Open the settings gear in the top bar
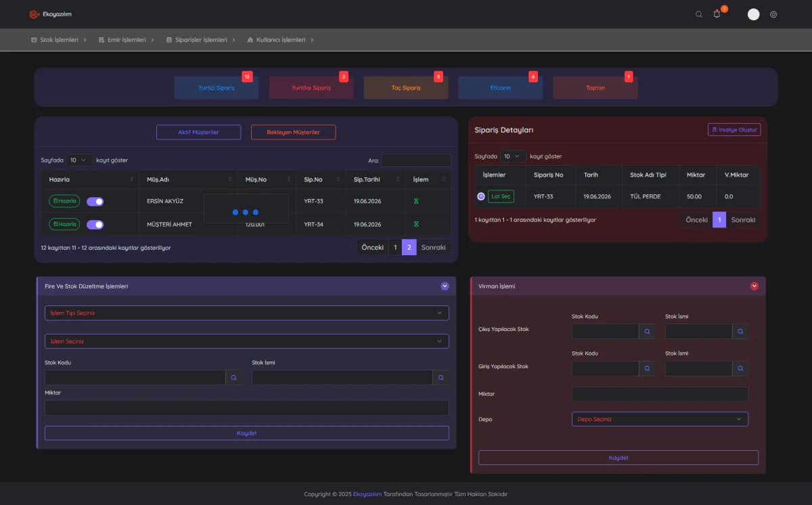812x505 pixels. coord(773,14)
